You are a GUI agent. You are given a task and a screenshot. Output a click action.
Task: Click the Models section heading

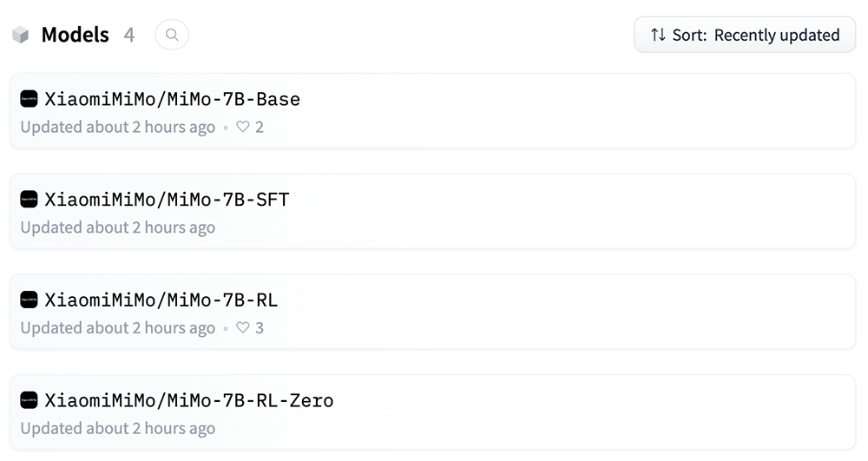click(x=76, y=35)
